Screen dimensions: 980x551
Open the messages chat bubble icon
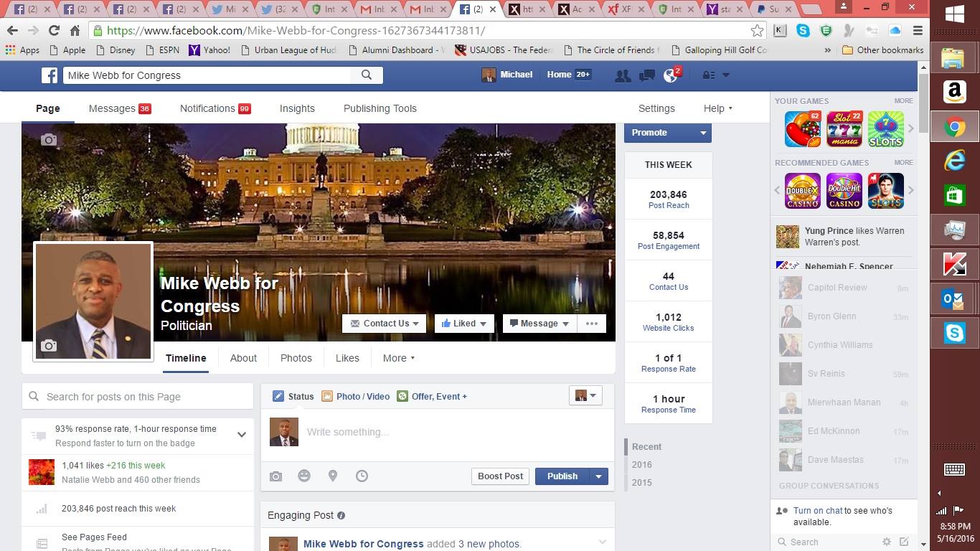(646, 75)
